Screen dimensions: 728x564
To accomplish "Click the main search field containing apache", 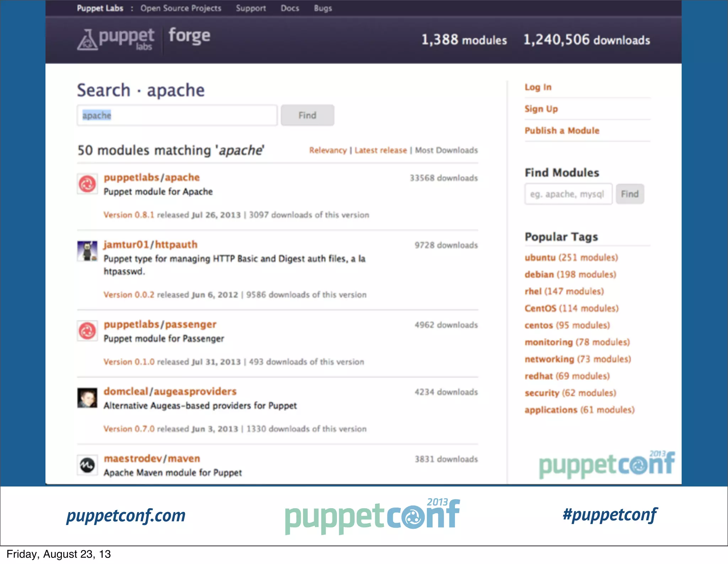I will click(177, 115).
